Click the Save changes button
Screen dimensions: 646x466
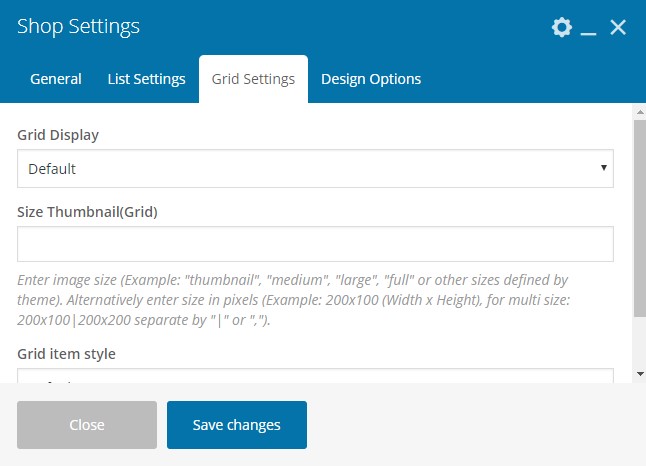tap(237, 425)
